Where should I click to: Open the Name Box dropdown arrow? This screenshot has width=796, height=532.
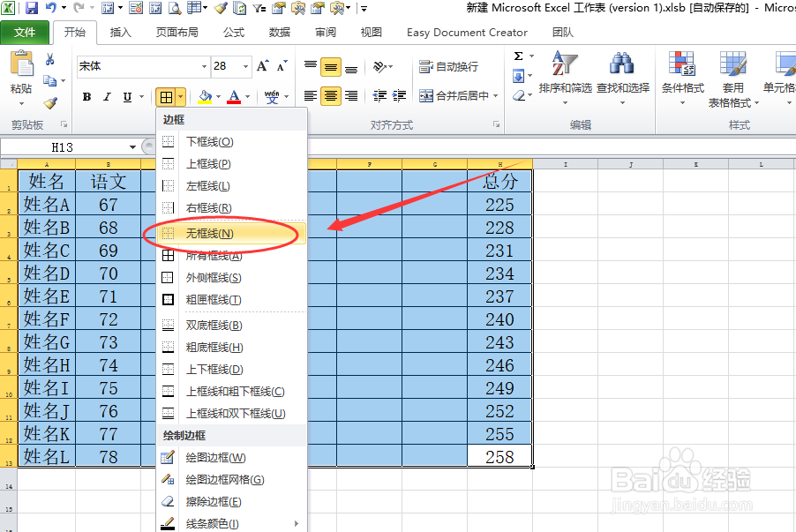click(x=132, y=147)
